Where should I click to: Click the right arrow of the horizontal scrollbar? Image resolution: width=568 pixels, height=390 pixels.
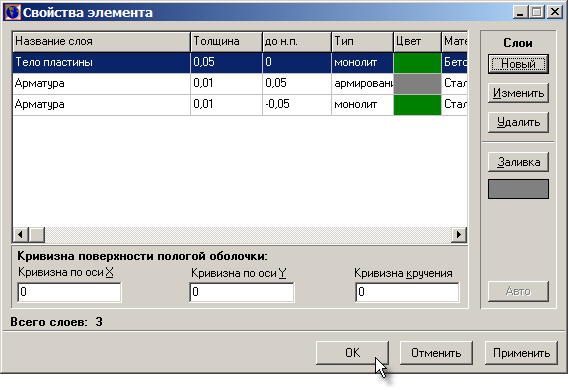tap(459, 235)
